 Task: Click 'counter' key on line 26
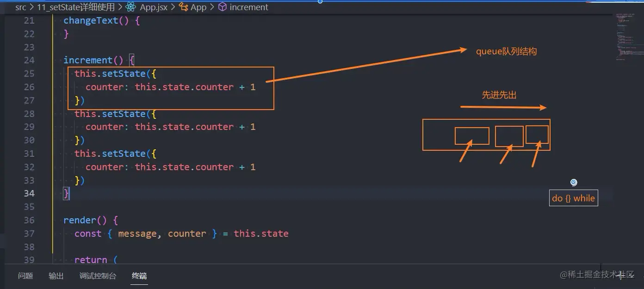pos(104,87)
